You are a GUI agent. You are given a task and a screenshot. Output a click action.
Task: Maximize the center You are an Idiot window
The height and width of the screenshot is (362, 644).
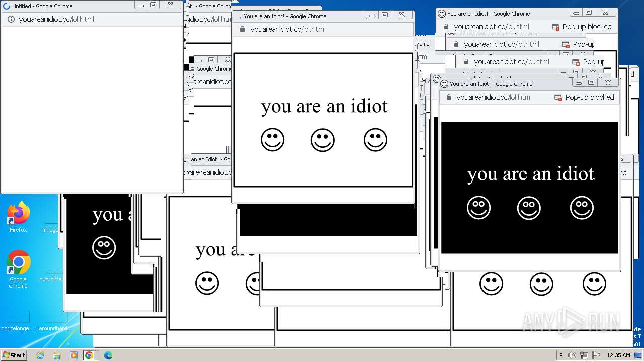(385, 15)
